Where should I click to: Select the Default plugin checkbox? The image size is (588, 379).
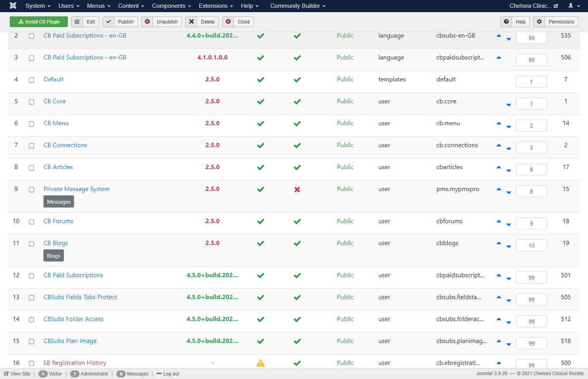31,80
